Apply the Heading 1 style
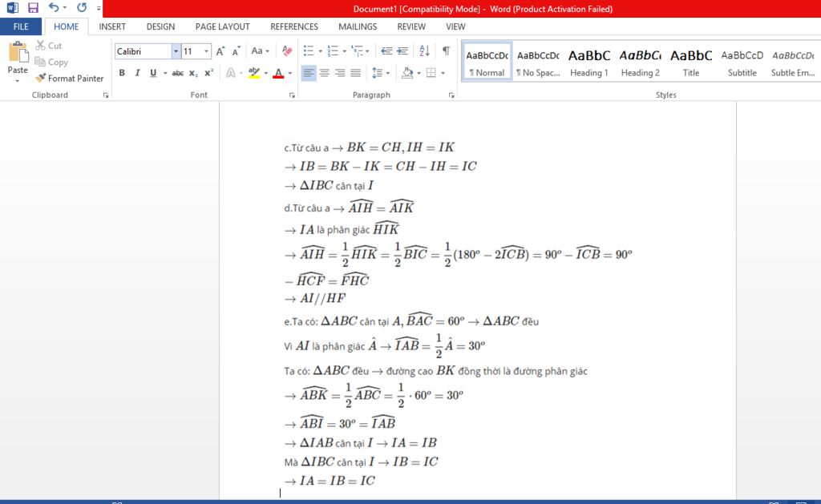The height and width of the screenshot is (504, 821). 589,62
